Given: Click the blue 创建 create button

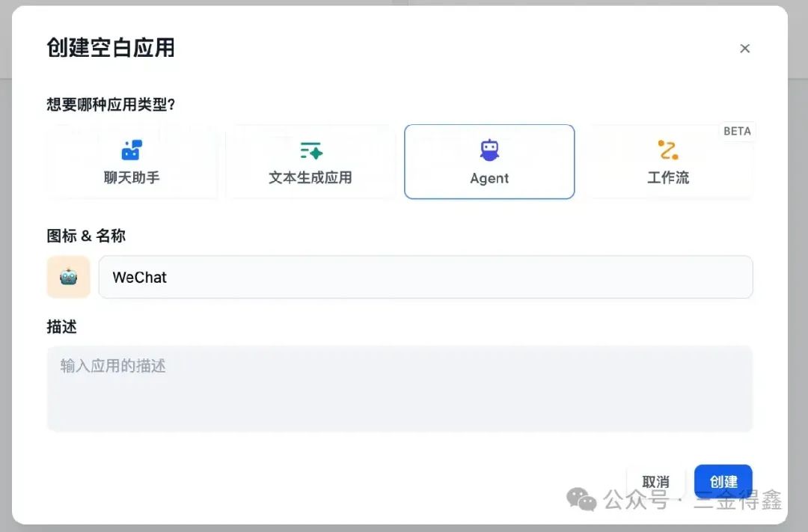Looking at the screenshot, I should pos(723,481).
